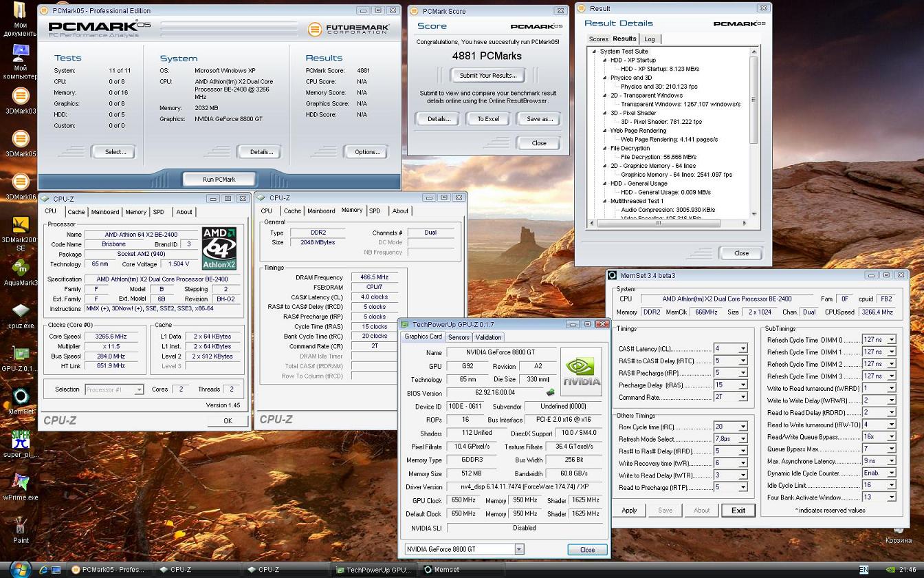Click the NVIDIA logo in GPU-Z
The height and width of the screenshot is (578, 924).
[582, 370]
